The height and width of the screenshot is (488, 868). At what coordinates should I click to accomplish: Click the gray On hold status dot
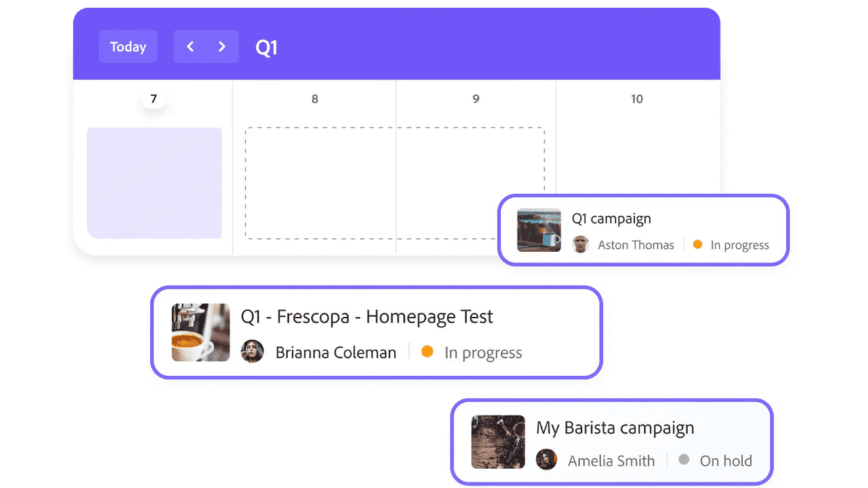[682, 460]
